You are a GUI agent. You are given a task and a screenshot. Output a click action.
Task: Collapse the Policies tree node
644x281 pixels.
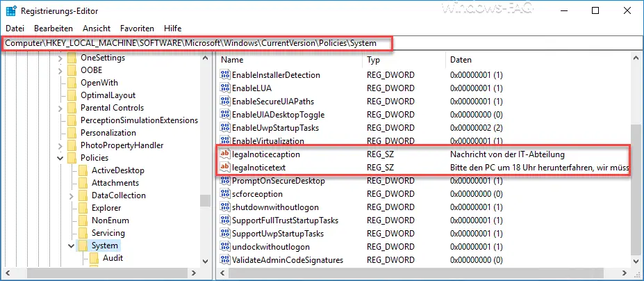pos(60,158)
